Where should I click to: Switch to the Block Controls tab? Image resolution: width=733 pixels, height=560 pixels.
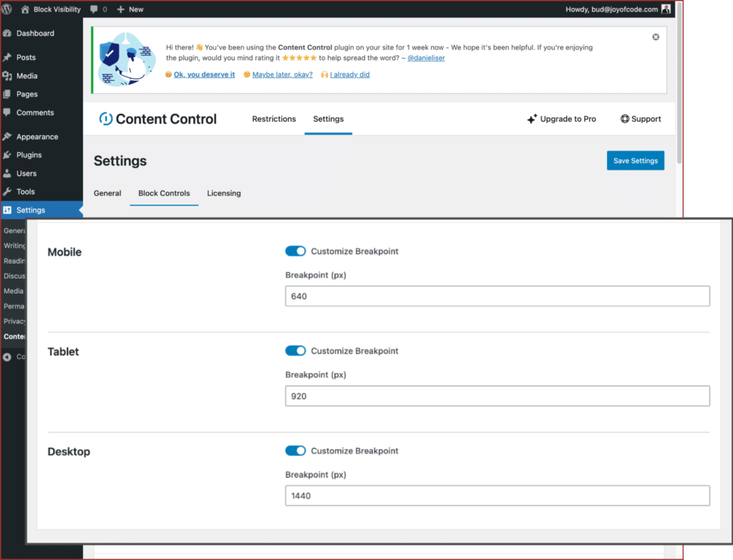click(x=164, y=193)
